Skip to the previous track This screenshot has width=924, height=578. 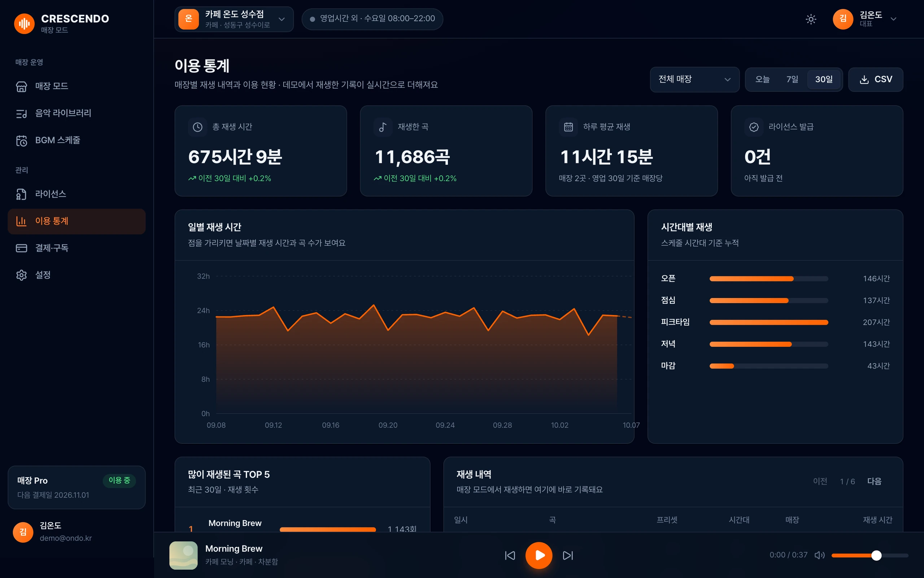pyautogui.click(x=510, y=556)
